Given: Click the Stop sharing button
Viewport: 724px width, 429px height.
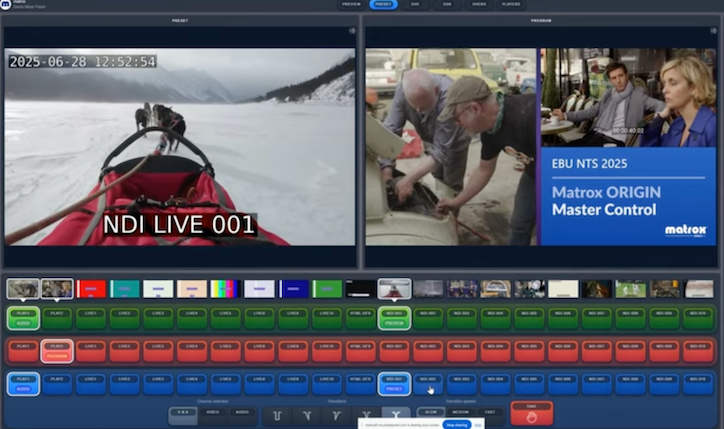Looking at the screenshot, I should [x=457, y=425].
